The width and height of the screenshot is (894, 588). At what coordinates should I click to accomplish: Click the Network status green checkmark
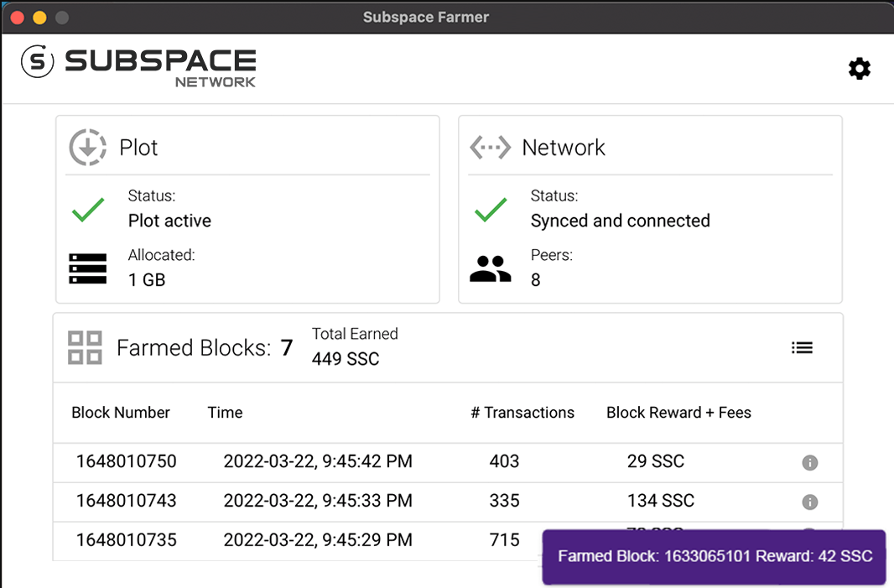(x=490, y=210)
